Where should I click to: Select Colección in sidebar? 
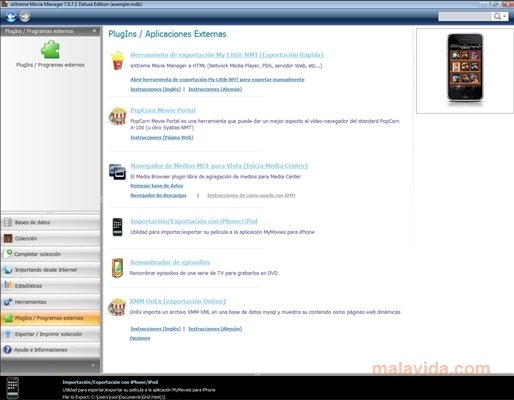pos(50,239)
